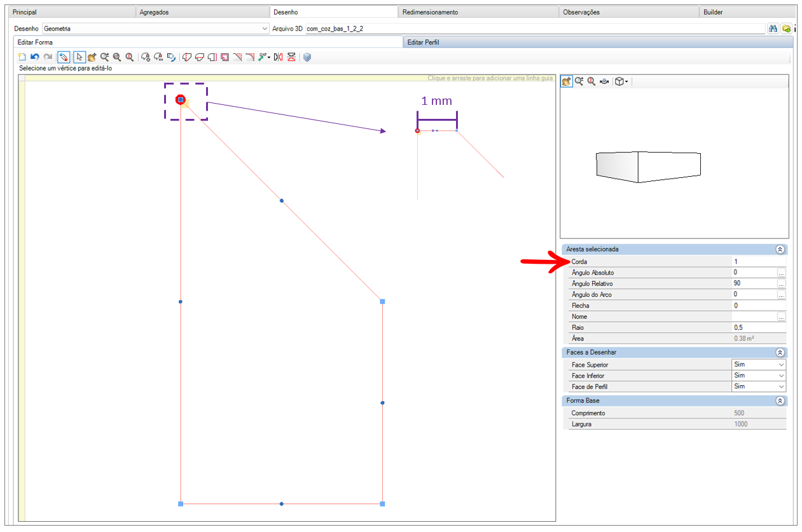Undo the last shape edit
Viewport: 802px width, 532px height.
35,57
